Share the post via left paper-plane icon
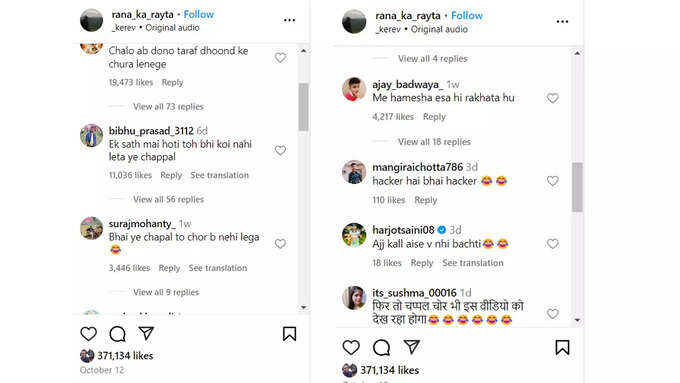 click(146, 333)
